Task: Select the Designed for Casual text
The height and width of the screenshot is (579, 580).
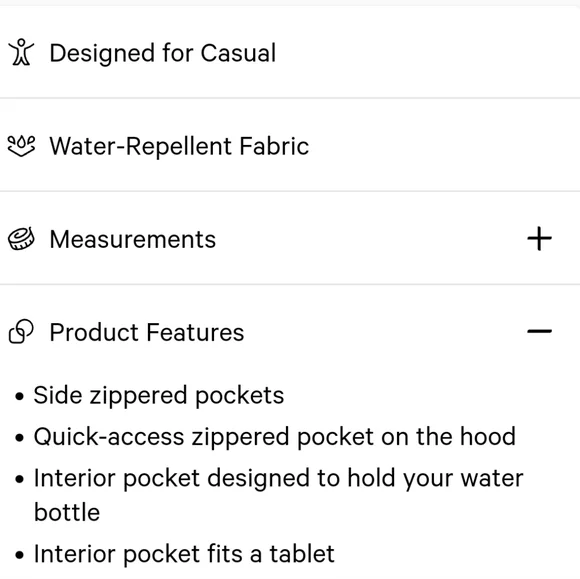Action: (163, 53)
